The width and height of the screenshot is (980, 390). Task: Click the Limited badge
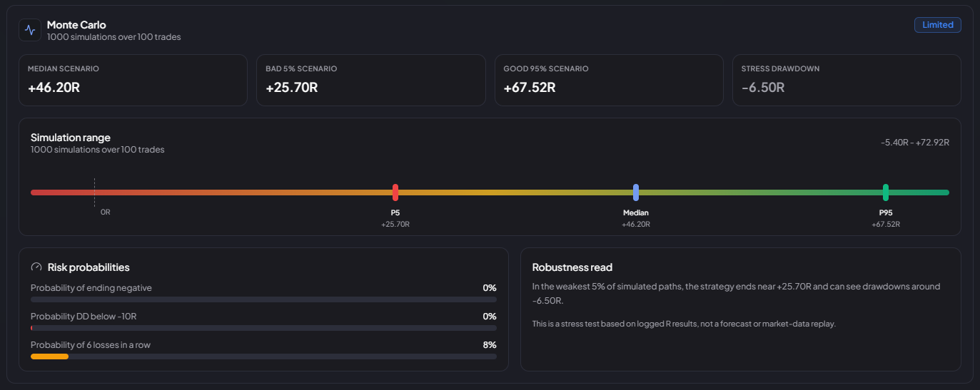point(938,25)
